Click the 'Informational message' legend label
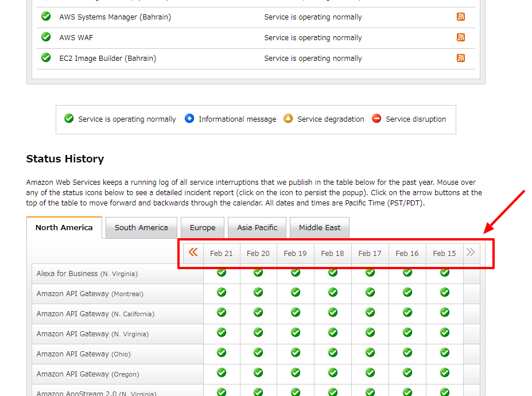The height and width of the screenshot is (396, 532). [x=238, y=119]
